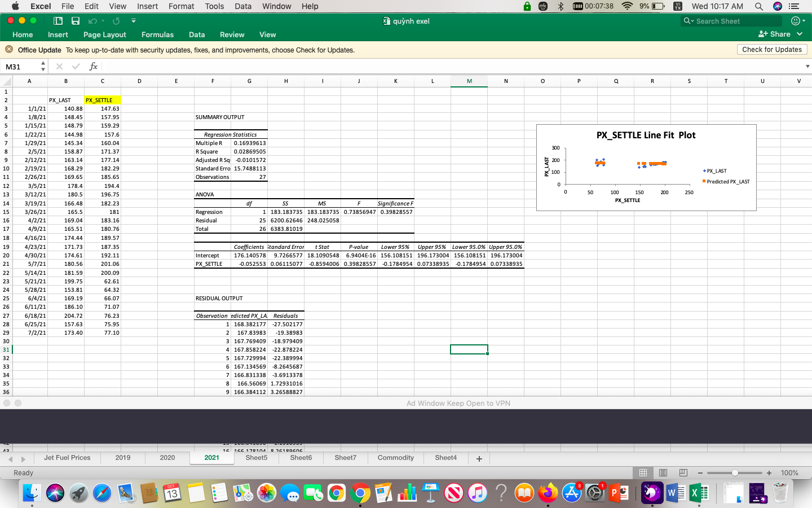Screen dimensions: 812x508
Task: Open the App Store from the Dock
Action: [x=571, y=493]
